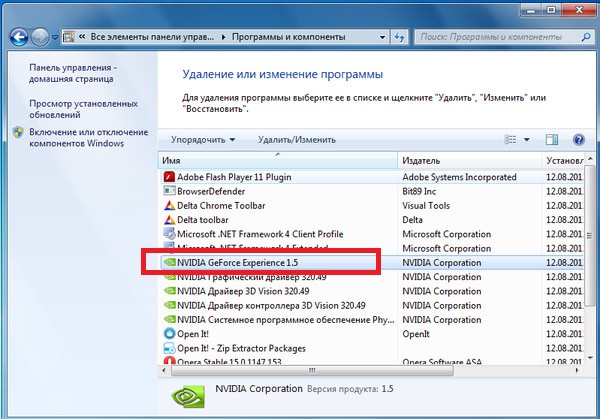Screen dimensions: 600x419
Task: Open the address bar history dropdown
Action: 382,37
